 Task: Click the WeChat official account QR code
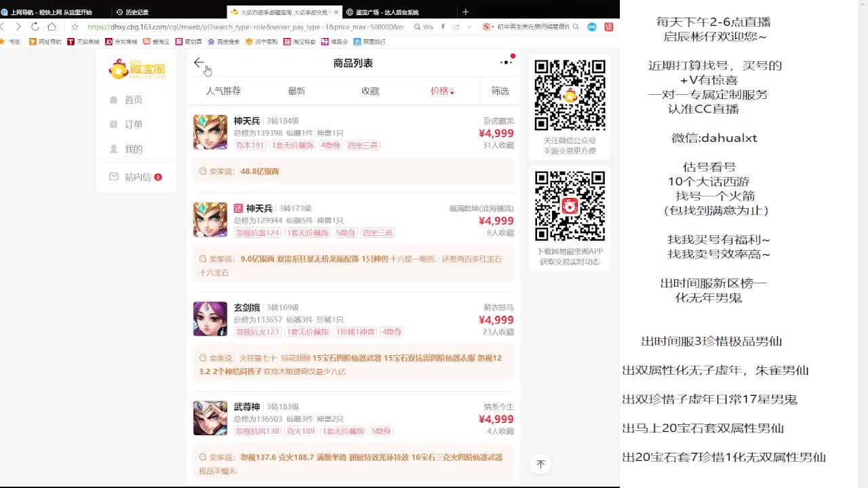(570, 95)
